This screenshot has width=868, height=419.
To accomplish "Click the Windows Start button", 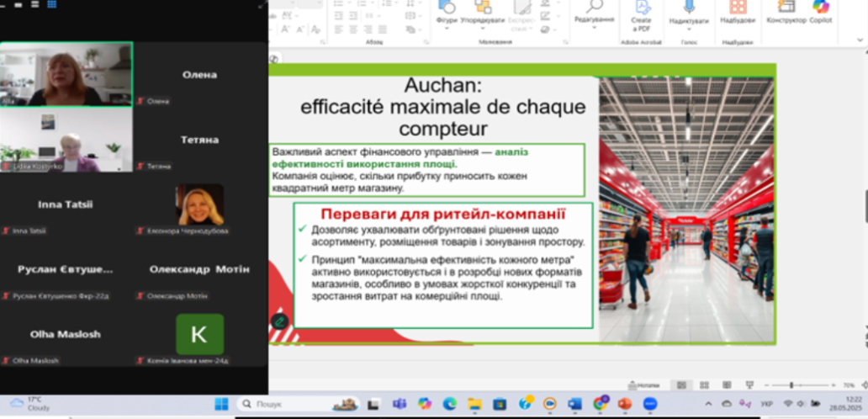I will (x=221, y=404).
